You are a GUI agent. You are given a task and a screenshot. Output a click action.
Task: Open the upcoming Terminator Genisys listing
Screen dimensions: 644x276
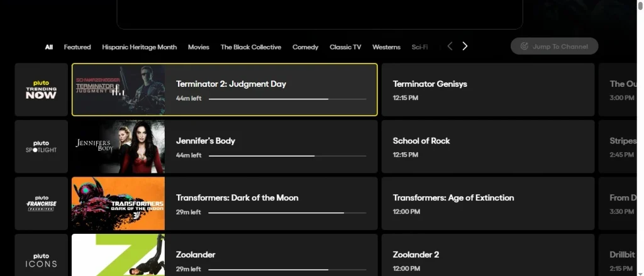tap(488, 89)
